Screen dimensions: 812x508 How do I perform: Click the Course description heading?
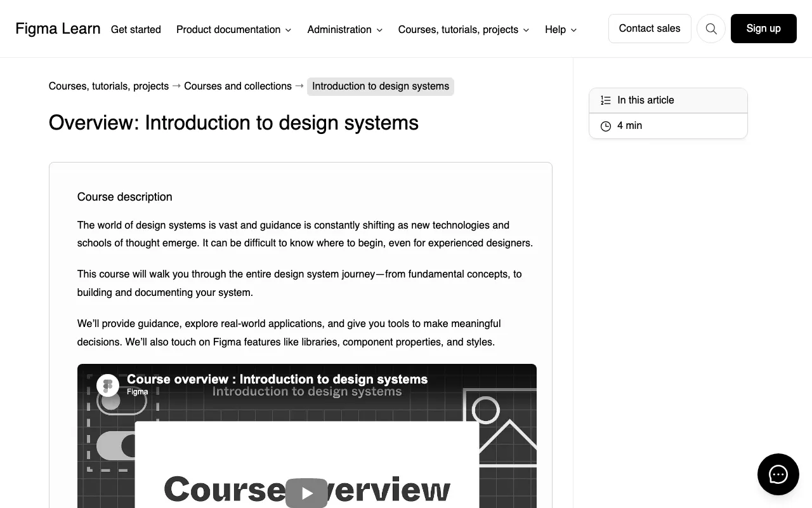pyautogui.click(x=125, y=197)
